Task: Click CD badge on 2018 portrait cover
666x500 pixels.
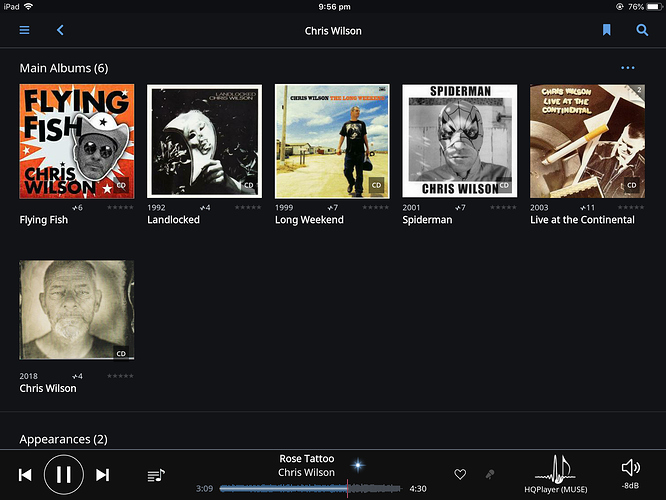Action: coord(121,353)
